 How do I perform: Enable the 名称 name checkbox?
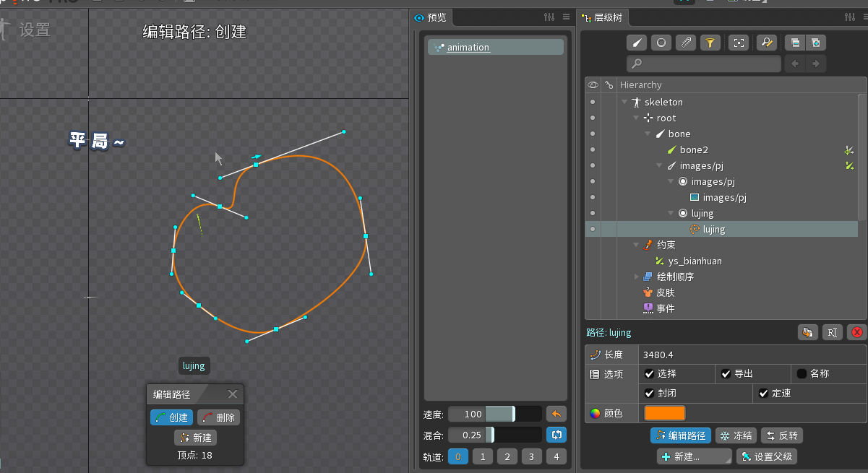click(802, 374)
